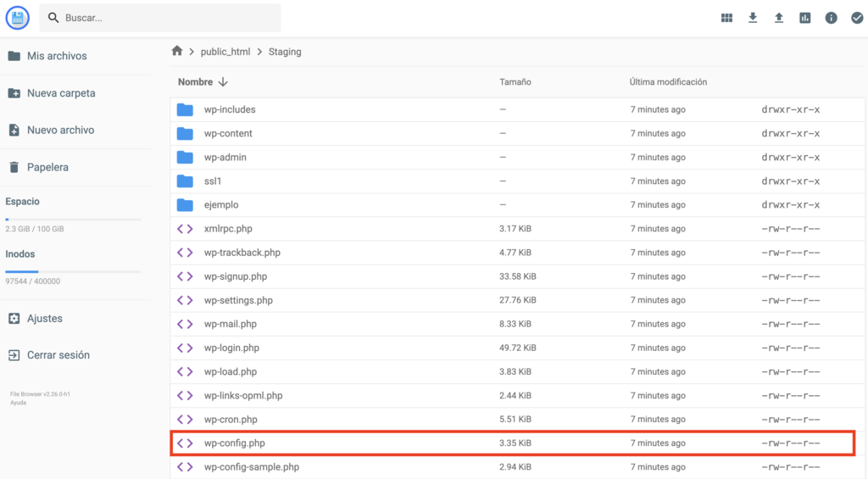Screen dimensions: 868x479
Task: Click the select-multiple checkmark icon
Action: point(857,18)
